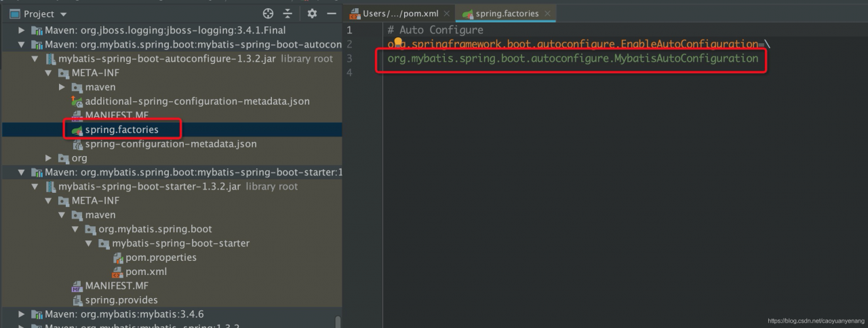The width and height of the screenshot is (868, 328).
Task: Click pom.properties file icon
Action: pyautogui.click(x=117, y=257)
